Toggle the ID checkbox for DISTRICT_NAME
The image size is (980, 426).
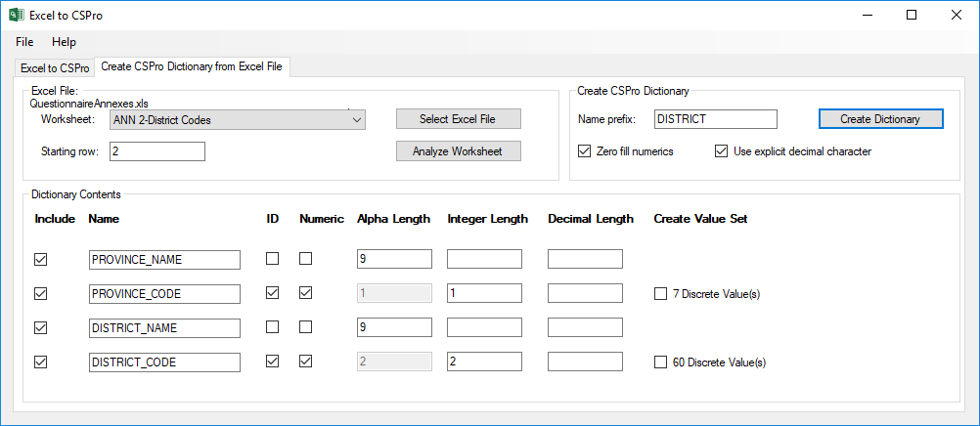273,327
